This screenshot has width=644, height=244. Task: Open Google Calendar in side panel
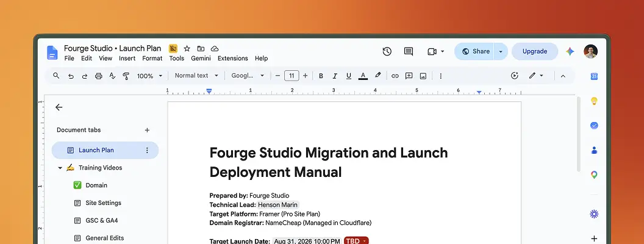(x=594, y=76)
